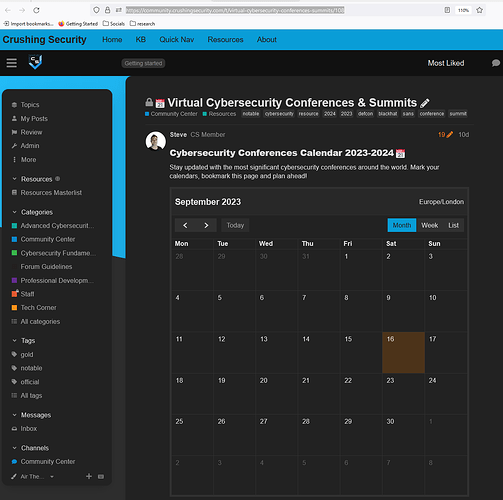
Task: Click the padlock site info icon
Action: pos(107,10)
